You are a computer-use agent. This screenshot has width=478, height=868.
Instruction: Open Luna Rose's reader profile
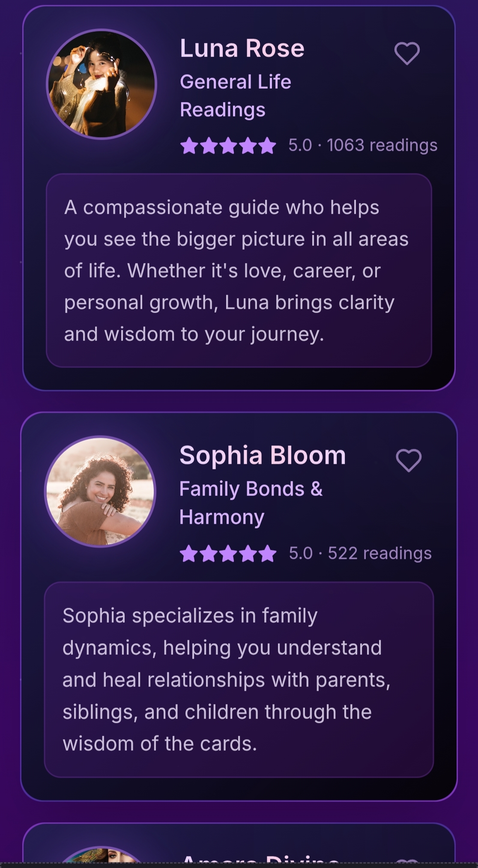click(242, 48)
